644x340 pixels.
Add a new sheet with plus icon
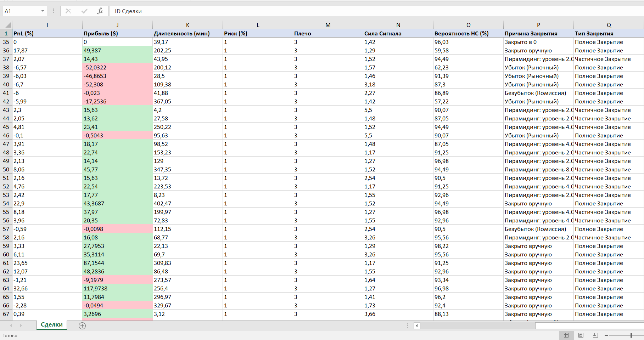(x=82, y=326)
